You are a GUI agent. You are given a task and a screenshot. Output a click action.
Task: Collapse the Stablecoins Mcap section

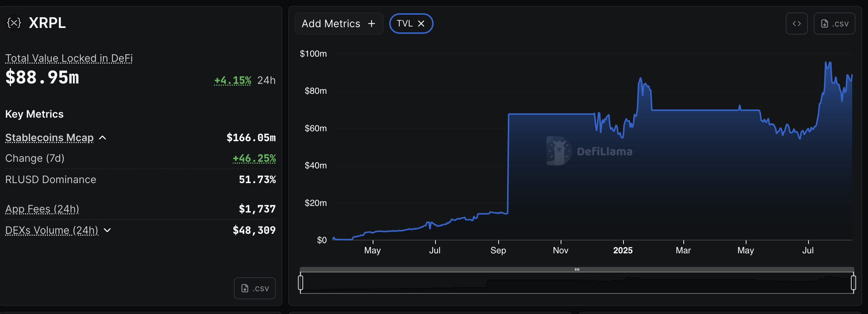[x=103, y=138]
